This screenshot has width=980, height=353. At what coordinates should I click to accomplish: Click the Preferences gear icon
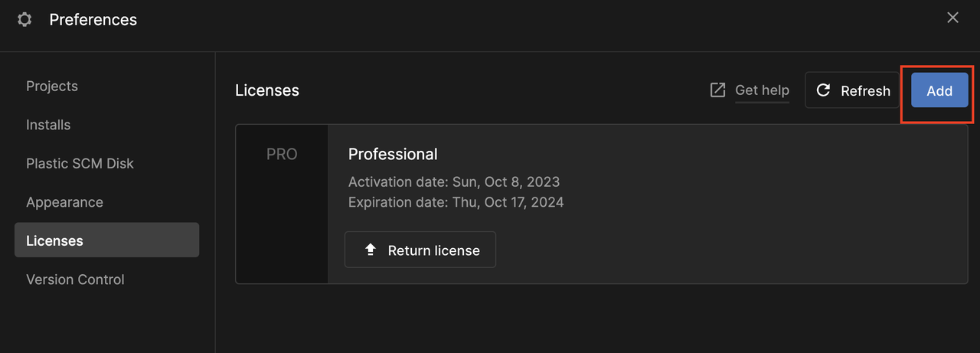(24, 20)
